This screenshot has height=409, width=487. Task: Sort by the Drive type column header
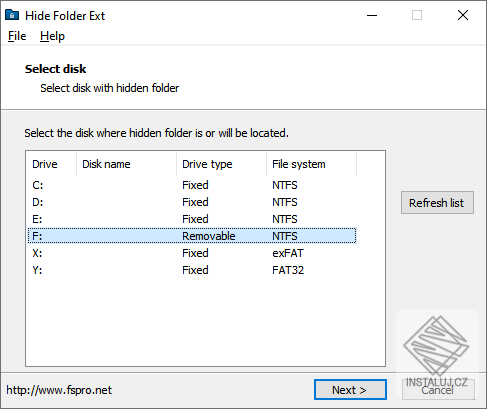click(x=222, y=164)
